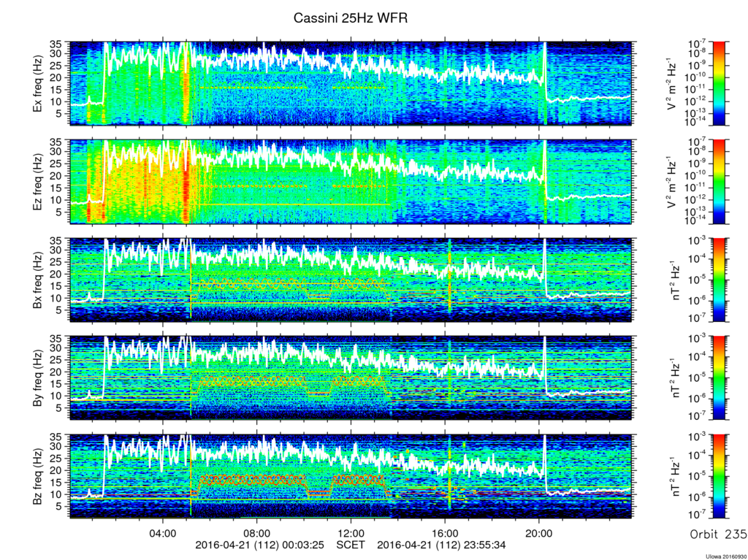Select the Bx color bar units "nT² Hz⁻¹"

pos(675,280)
